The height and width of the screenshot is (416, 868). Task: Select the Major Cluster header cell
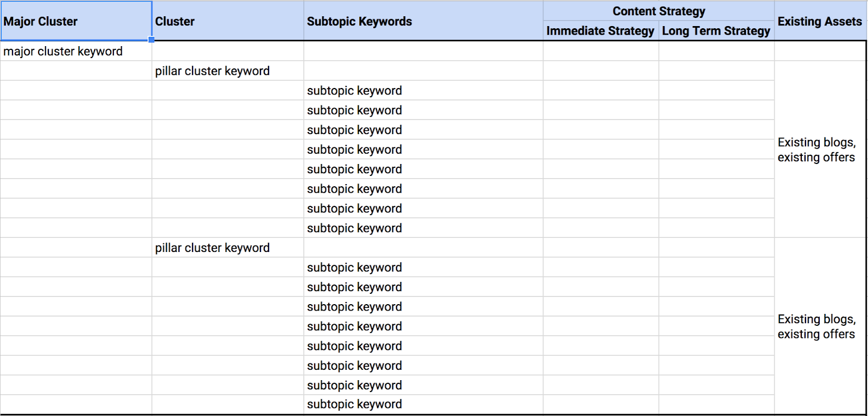tap(76, 21)
